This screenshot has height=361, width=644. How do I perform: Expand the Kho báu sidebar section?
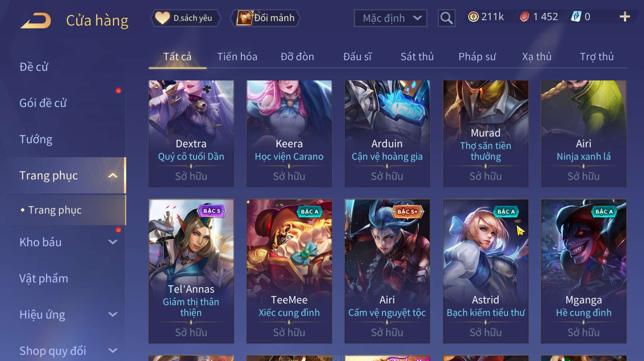coord(113,242)
